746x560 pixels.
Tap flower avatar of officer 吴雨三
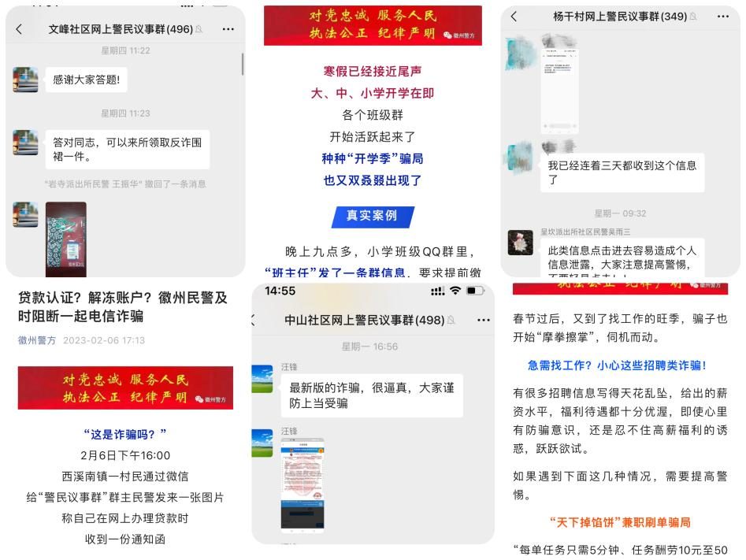point(520,243)
